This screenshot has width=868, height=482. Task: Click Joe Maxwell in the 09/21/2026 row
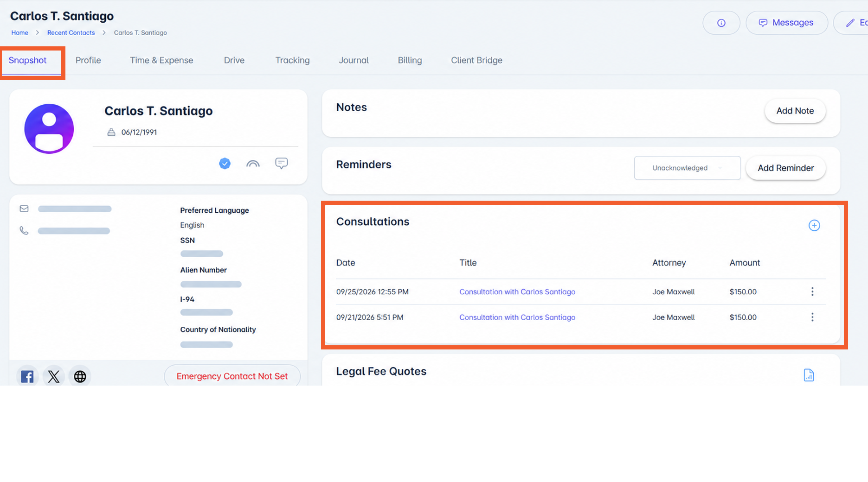point(673,317)
